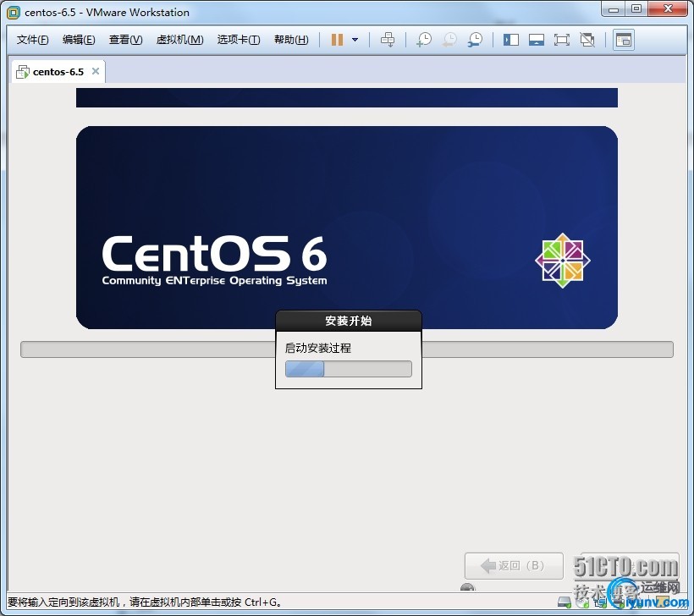Viewport: 694px width, 616px height.
Task: Take a snapshot of this virtual machine
Action: click(424, 40)
